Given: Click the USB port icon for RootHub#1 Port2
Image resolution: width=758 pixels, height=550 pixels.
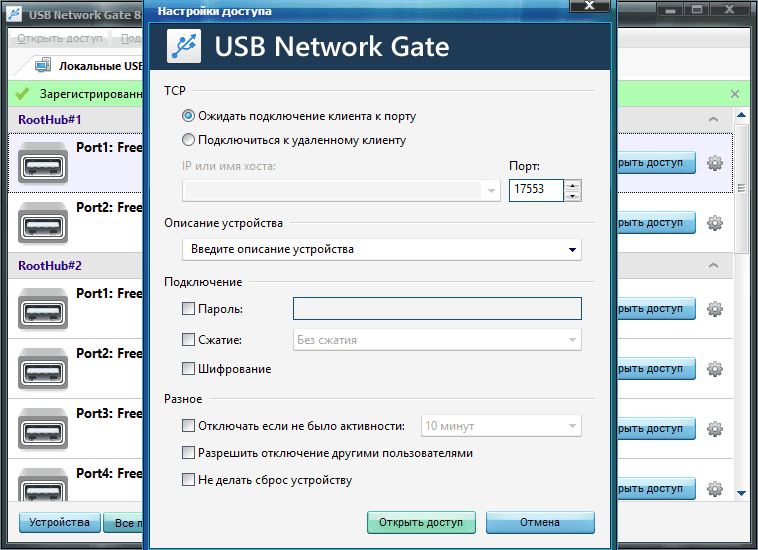Looking at the screenshot, I should click(43, 223).
